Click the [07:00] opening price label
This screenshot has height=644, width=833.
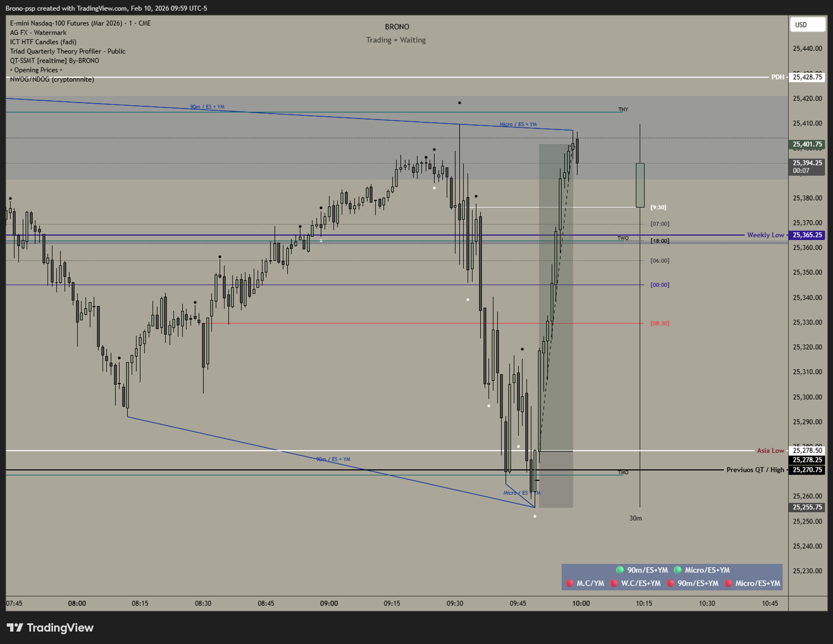pos(660,224)
